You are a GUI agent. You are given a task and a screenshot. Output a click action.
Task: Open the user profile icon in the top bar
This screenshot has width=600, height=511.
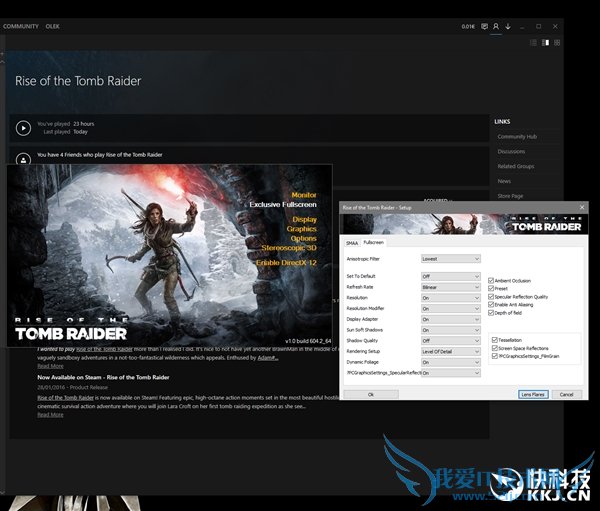tap(496, 26)
